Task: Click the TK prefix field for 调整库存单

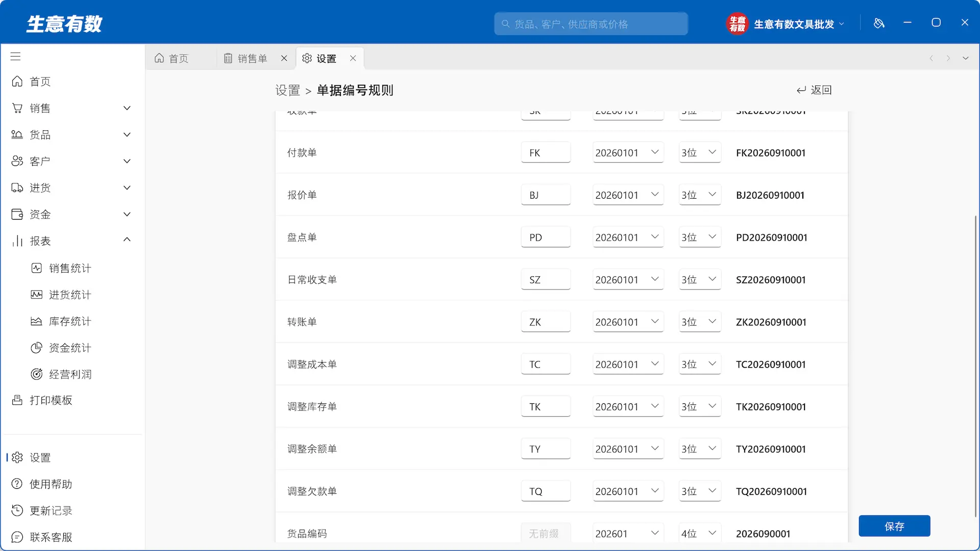Action: (x=546, y=407)
